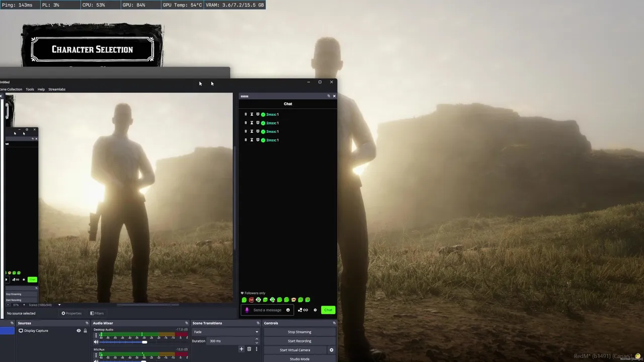Hide the Display Capture source
The image size is (644, 362).
(x=78, y=331)
